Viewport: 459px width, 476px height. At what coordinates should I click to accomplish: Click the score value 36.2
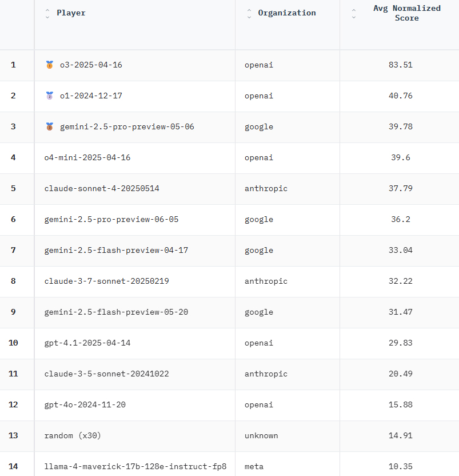[401, 219]
